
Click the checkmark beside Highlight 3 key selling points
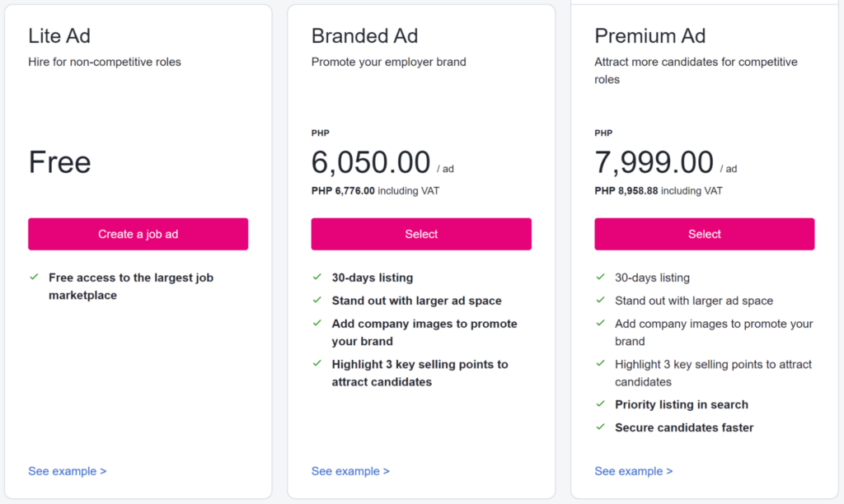[317, 365]
